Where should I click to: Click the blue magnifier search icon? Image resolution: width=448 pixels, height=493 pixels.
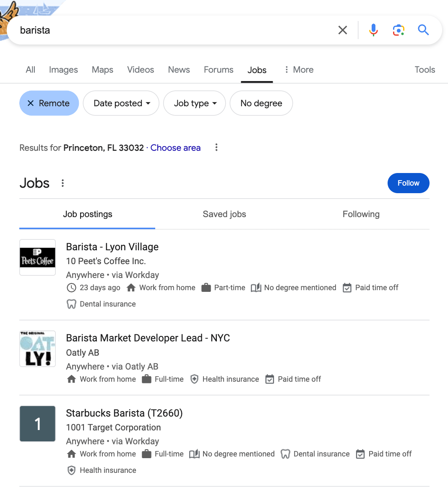pyautogui.click(x=423, y=30)
